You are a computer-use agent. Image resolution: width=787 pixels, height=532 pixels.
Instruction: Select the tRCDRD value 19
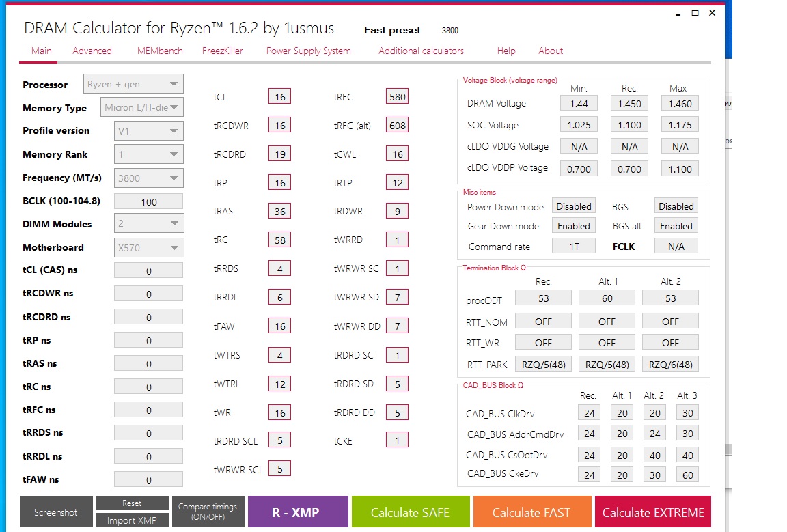(x=279, y=154)
